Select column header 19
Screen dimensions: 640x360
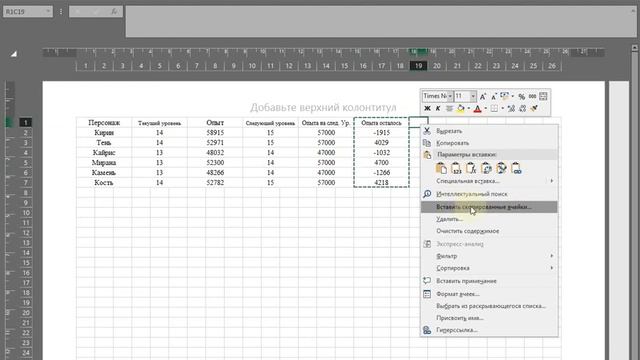tap(418, 66)
